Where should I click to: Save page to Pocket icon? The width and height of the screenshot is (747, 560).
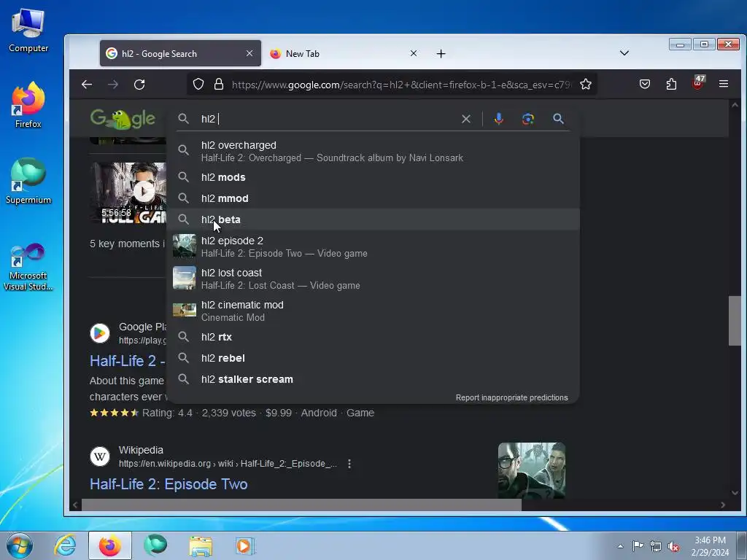click(645, 85)
